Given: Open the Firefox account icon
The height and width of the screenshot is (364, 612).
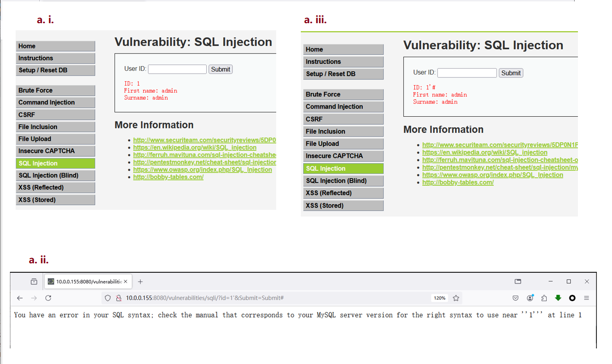Looking at the screenshot, I should pyautogui.click(x=530, y=298).
